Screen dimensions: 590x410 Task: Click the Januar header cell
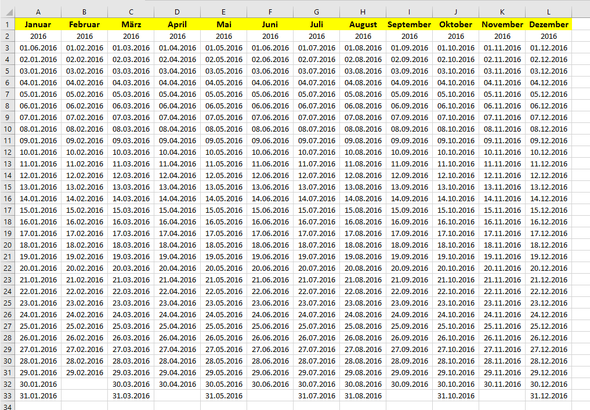coord(38,24)
